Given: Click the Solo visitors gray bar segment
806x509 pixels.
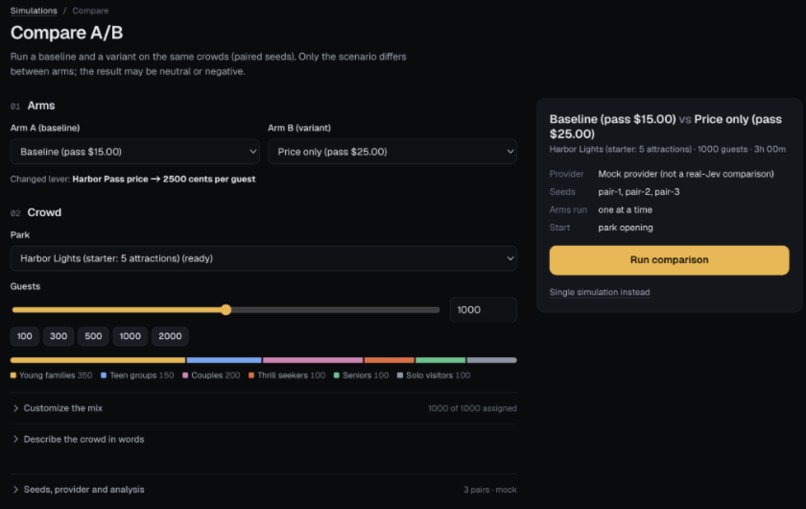Looking at the screenshot, I should 492,360.
